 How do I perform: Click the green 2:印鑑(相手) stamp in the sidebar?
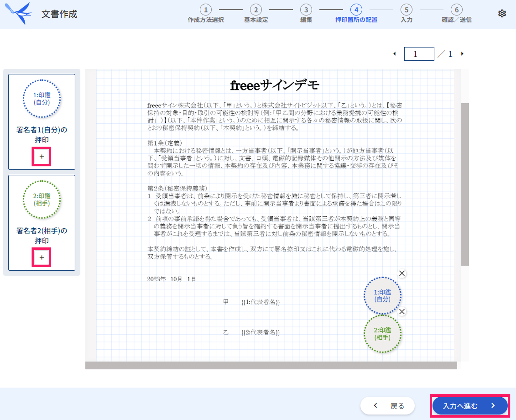tap(42, 200)
